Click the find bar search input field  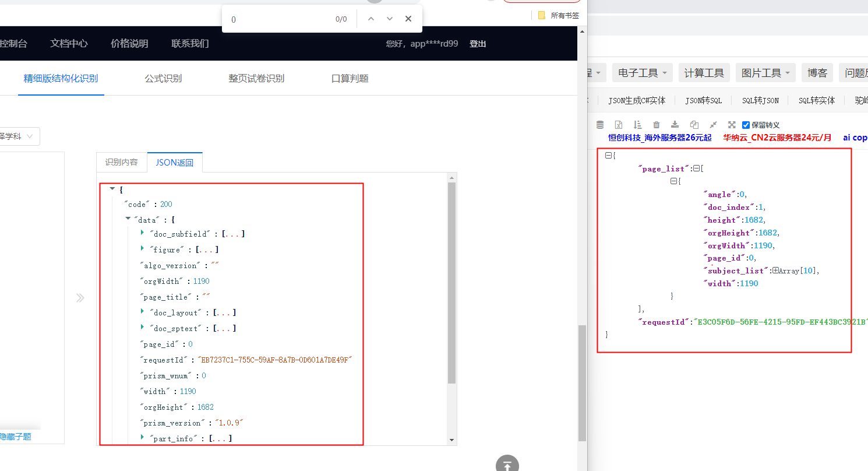click(280, 19)
